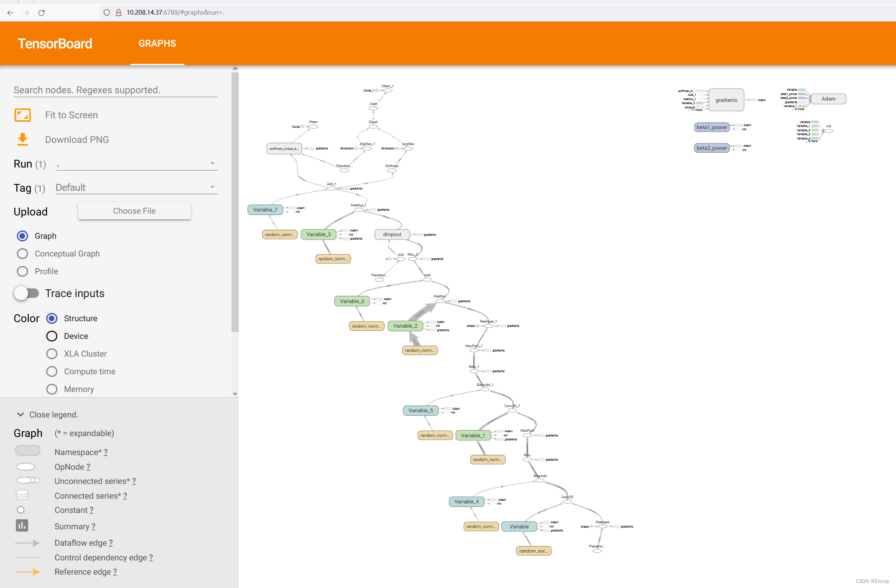The height and width of the screenshot is (588, 896).
Task: Click the Download PNG icon
Action: coord(22,139)
